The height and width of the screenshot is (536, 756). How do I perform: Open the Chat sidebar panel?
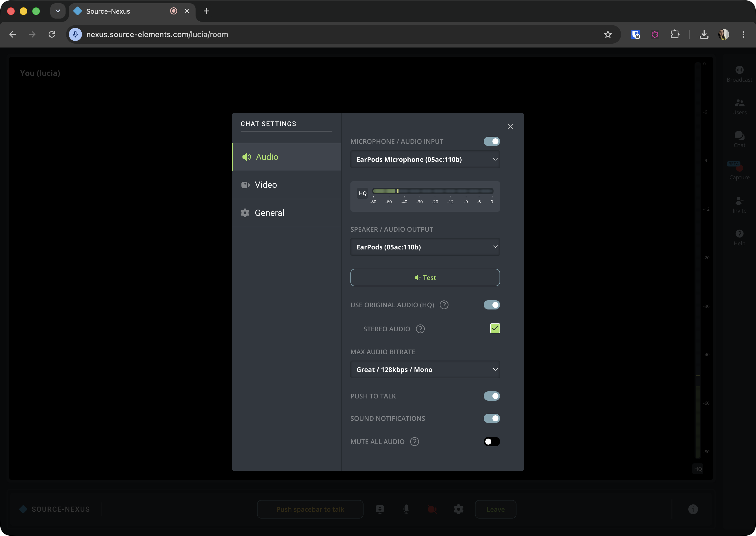click(739, 140)
